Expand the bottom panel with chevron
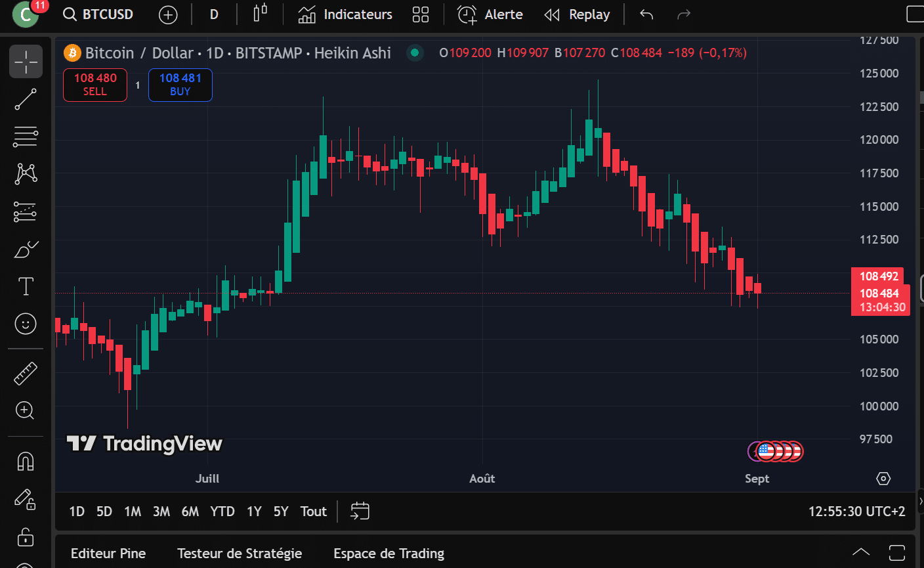 click(x=861, y=553)
